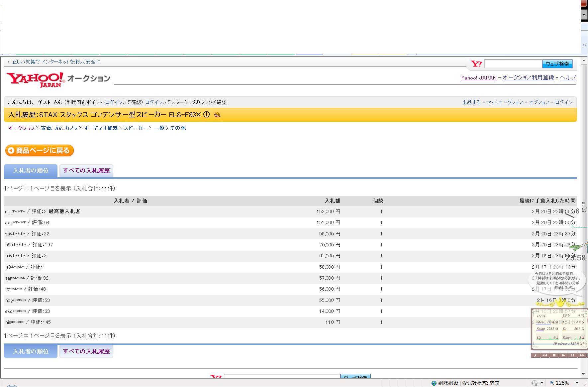Click the 152,000 円 bid amount

(x=328, y=211)
